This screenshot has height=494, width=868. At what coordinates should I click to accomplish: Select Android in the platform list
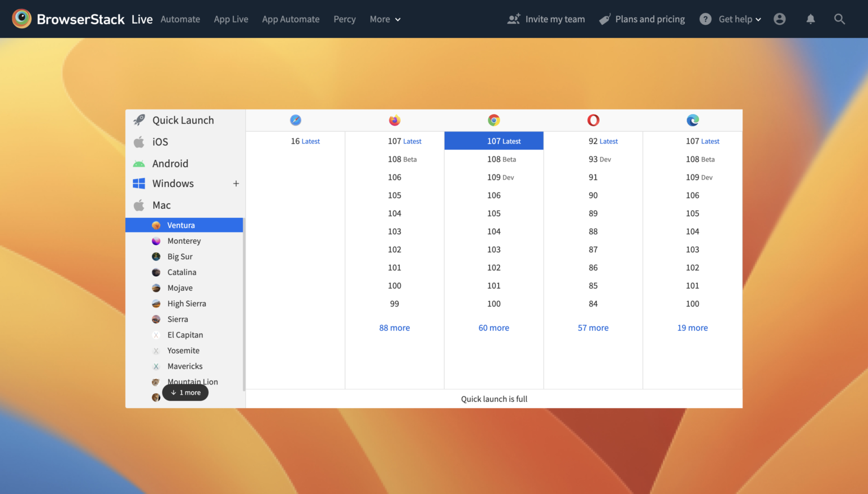click(x=170, y=164)
